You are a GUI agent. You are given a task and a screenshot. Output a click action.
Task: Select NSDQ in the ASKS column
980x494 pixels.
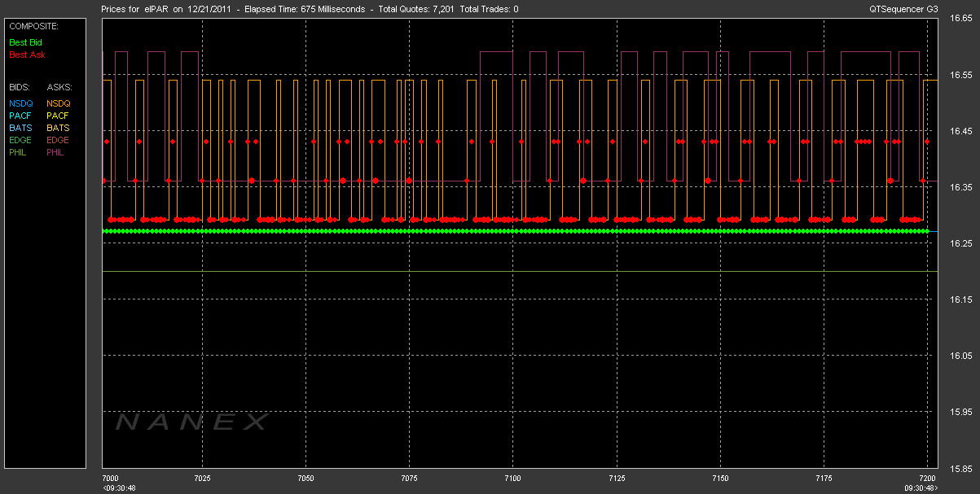point(59,103)
